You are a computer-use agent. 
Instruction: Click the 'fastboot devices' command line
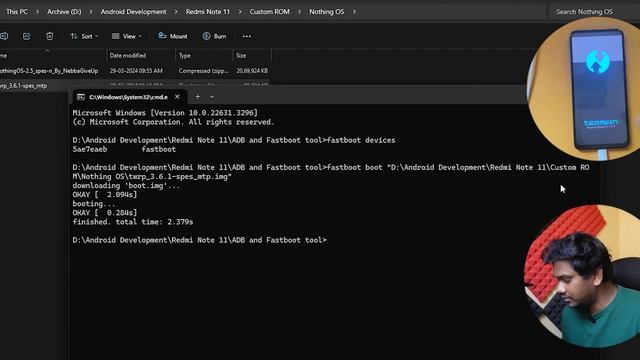pos(234,140)
